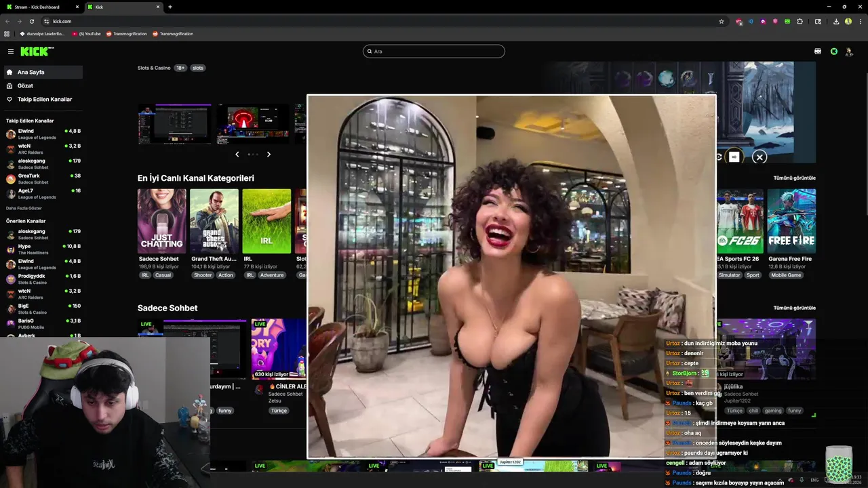The image size is (868, 488).
Task: Open the first Slots & Casino stream thumbnail
Action: click(175, 124)
